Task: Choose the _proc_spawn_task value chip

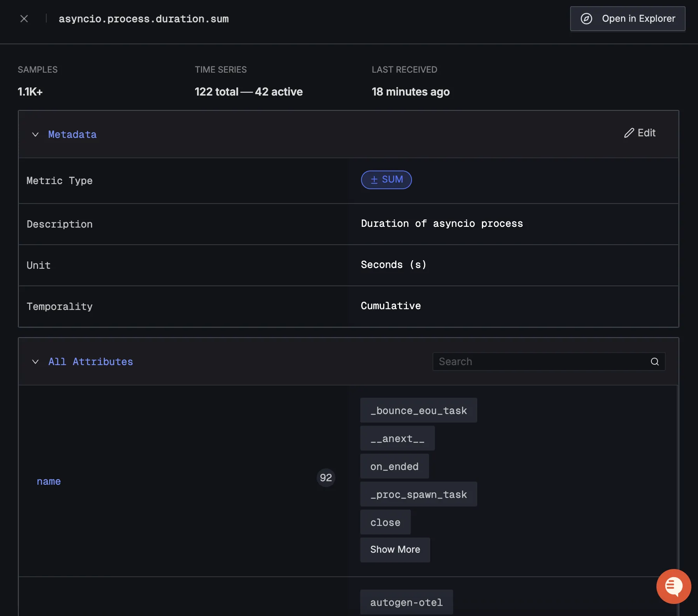Action: tap(418, 494)
